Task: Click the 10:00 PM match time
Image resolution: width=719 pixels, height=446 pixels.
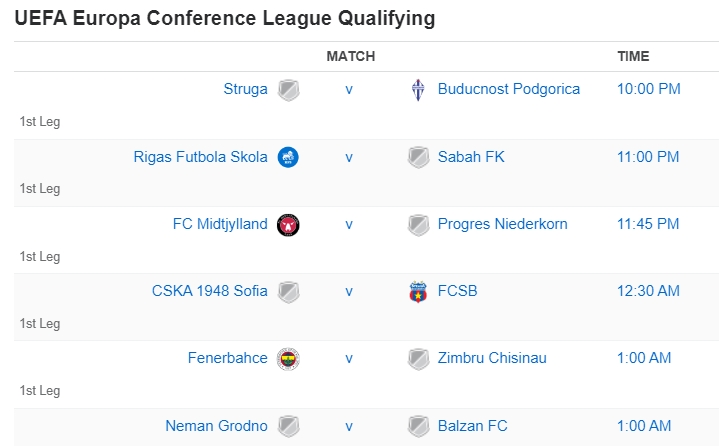Action: click(x=648, y=89)
